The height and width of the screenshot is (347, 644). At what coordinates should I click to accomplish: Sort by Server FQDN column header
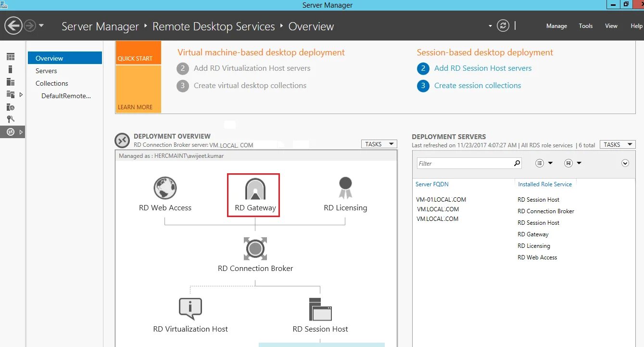pyautogui.click(x=432, y=184)
